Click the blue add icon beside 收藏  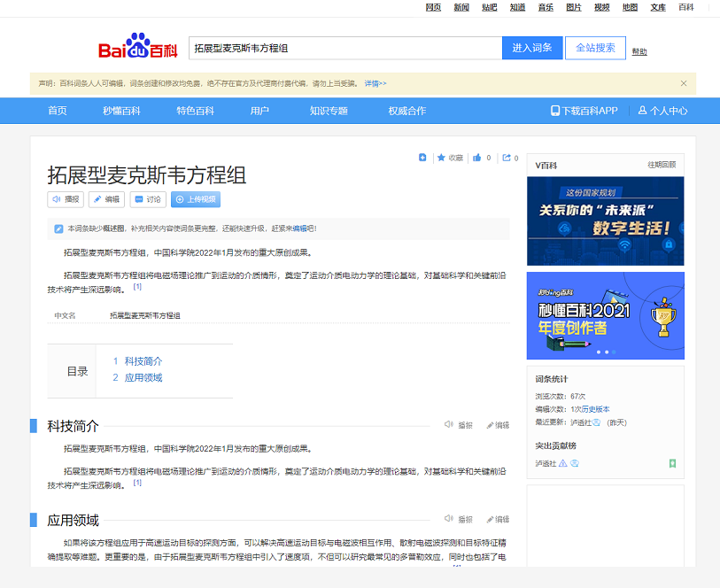(x=422, y=158)
